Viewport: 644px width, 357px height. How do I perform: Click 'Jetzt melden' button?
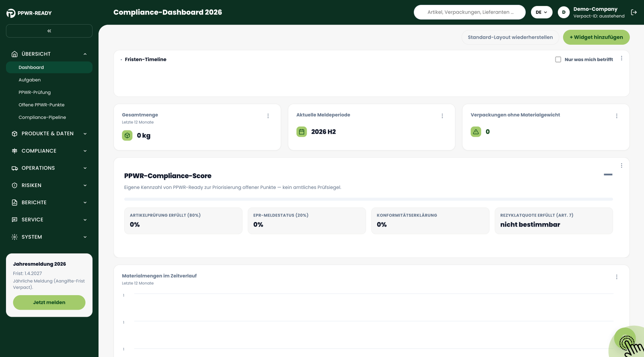pyautogui.click(x=49, y=302)
